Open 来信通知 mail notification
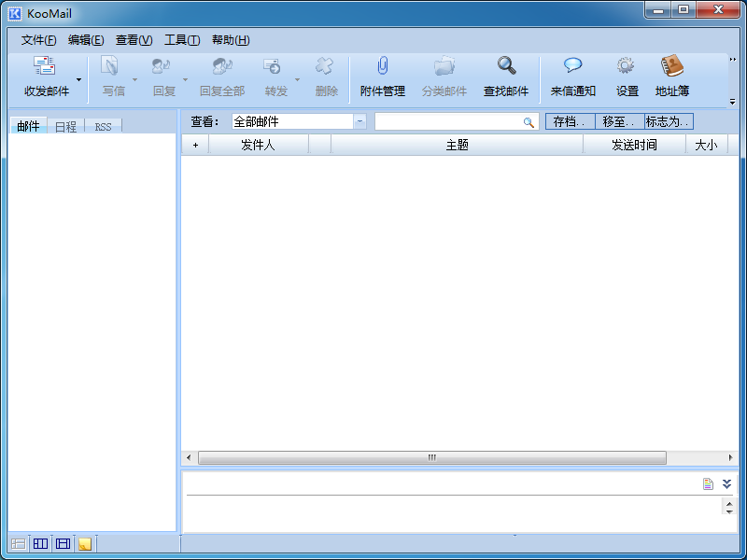 pyautogui.click(x=572, y=67)
